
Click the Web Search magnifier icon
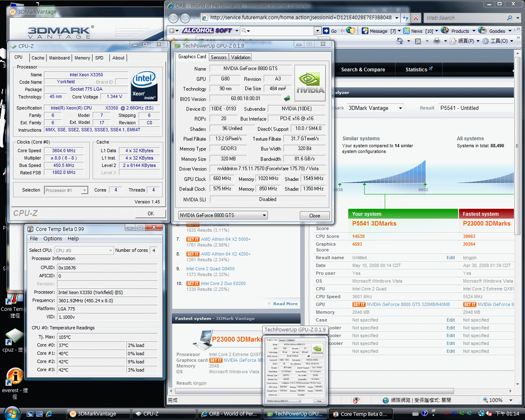510,18
